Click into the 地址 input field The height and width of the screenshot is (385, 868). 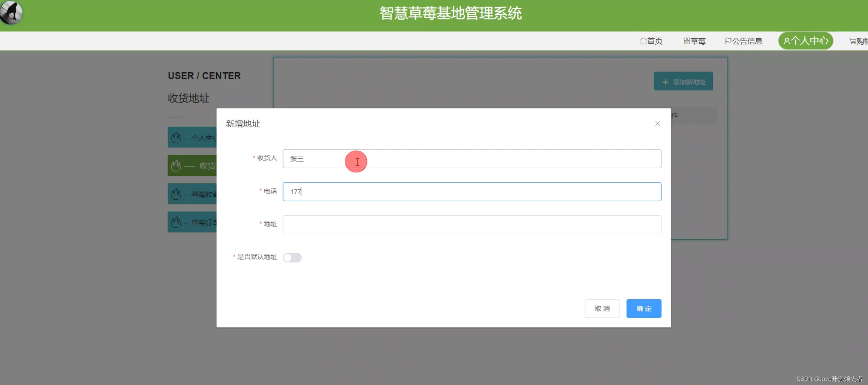[472, 225]
